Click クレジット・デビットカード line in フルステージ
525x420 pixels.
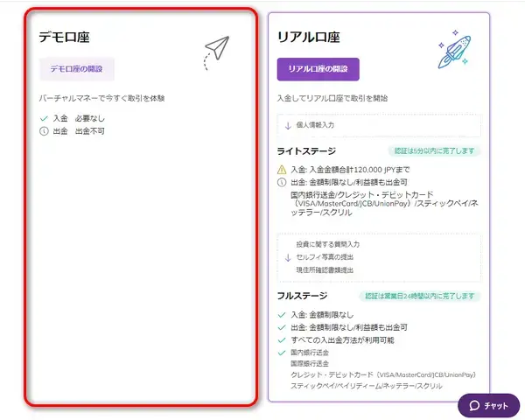(x=383, y=374)
